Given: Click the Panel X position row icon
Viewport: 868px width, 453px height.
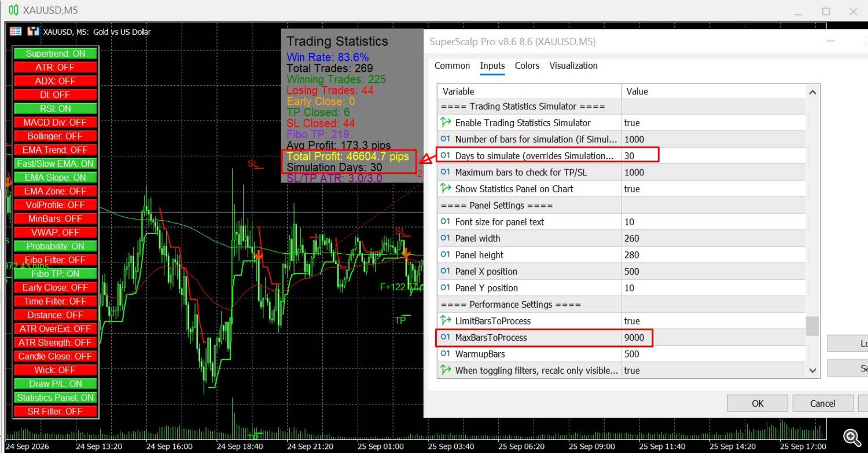Looking at the screenshot, I should [446, 271].
